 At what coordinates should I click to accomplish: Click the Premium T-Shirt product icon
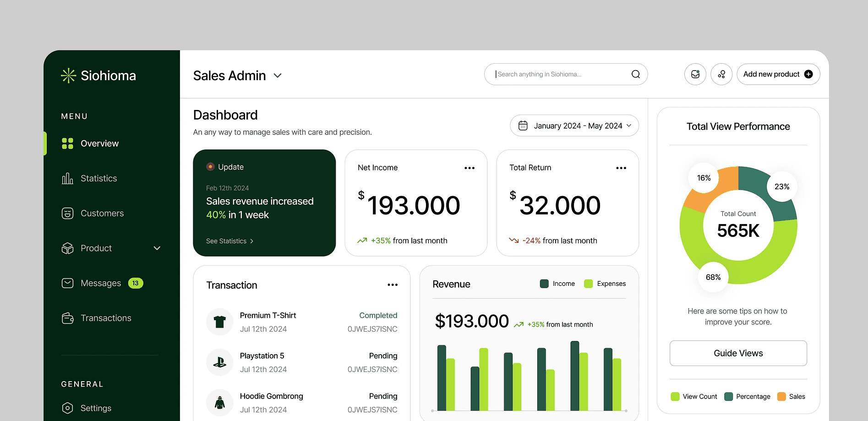coord(220,322)
